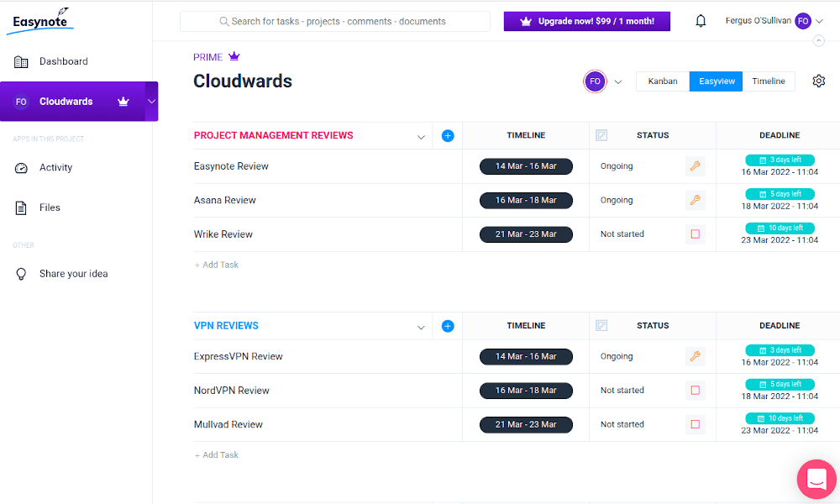Click the Mullvad Review timeline pill
Viewport: 840px width, 504px height.
coord(526,424)
